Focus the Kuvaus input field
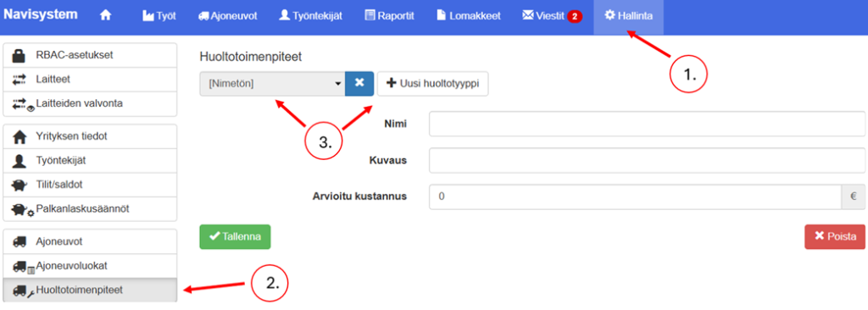868x310 pixels. (x=647, y=160)
